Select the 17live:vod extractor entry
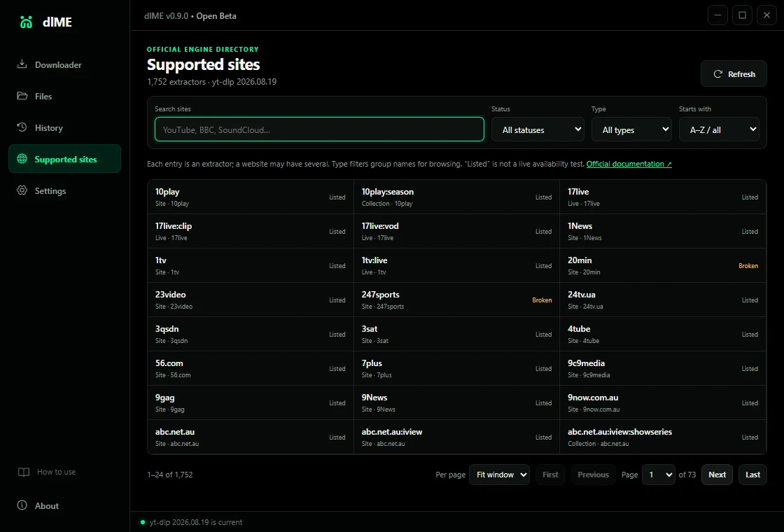 (456, 232)
